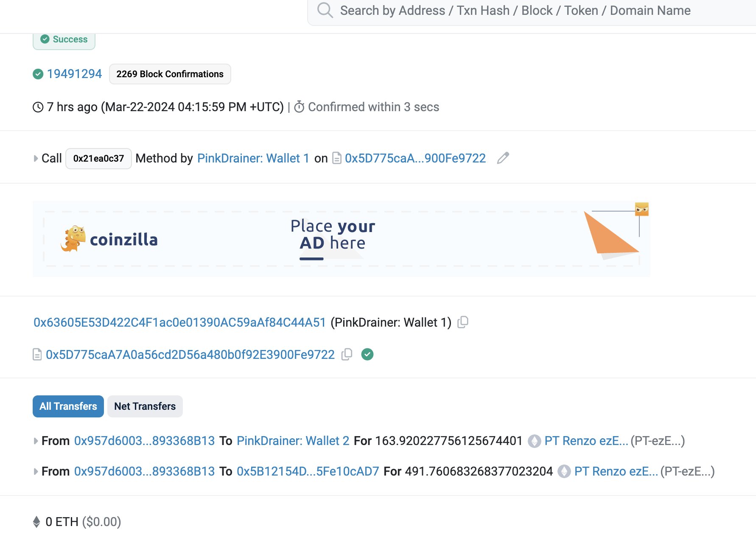
Task: Copy the PinkDrainer Wallet 1 address
Action: click(x=463, y=322)
